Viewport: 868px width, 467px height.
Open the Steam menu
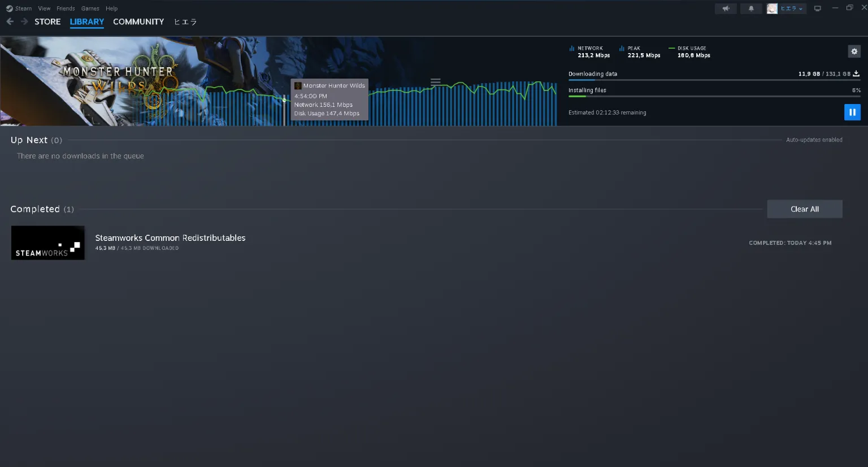19,8
